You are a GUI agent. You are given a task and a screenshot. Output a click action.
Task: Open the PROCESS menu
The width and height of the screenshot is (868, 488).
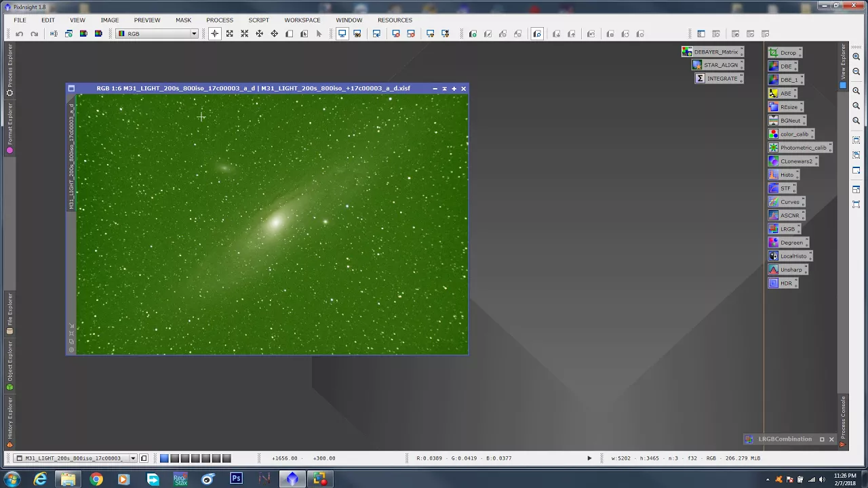(219, 20)
